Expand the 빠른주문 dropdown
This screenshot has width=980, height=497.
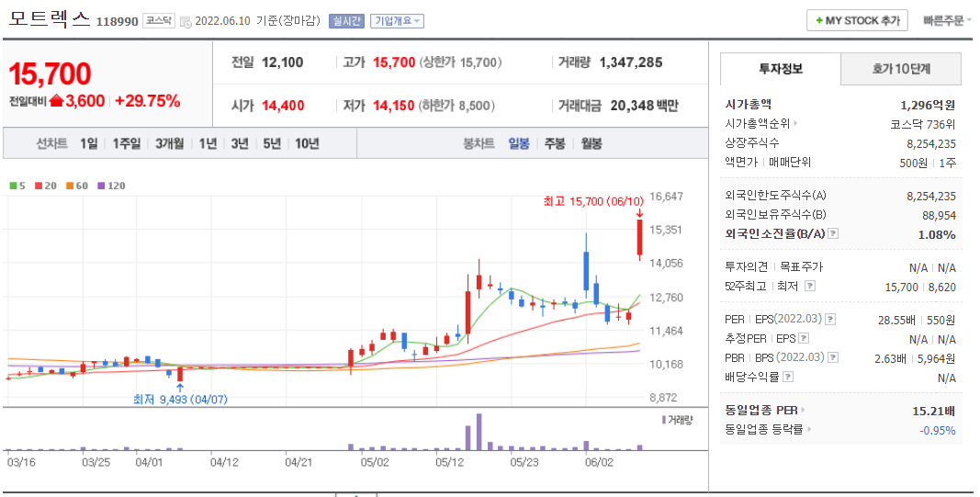coord(947,20)
